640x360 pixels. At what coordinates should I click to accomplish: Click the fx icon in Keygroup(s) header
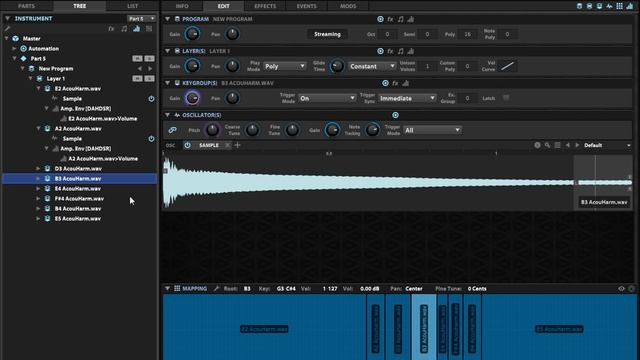click(x=395, y=83)
